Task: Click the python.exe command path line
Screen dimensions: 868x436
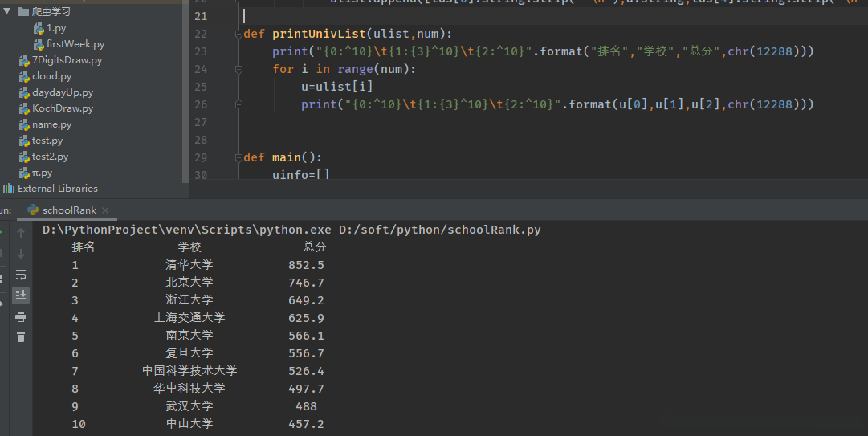Action: tap(291, 230)
